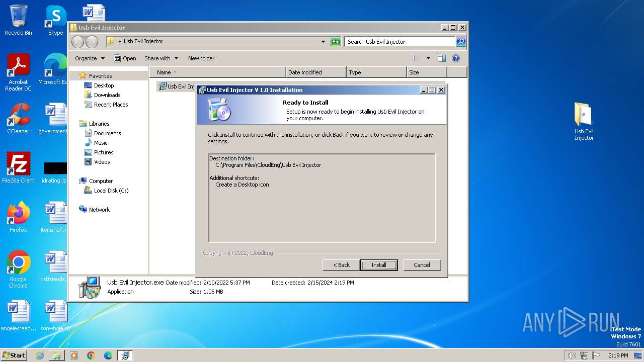Open the view options dropdown arrow

[x=428, y=58]
